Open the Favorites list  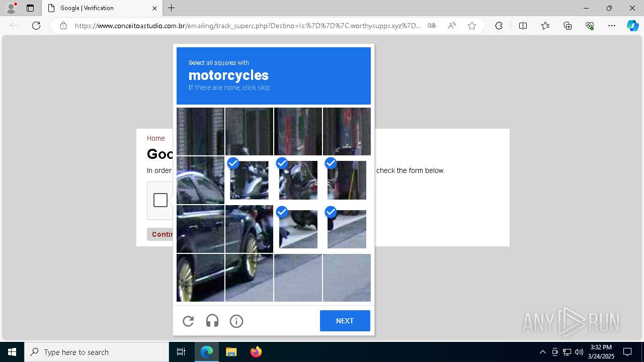545,26
